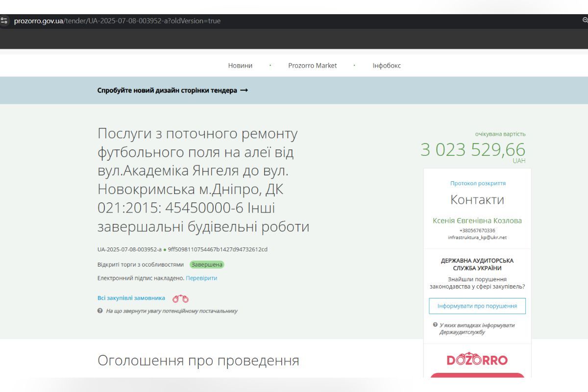Open the search magnifier in top right corner
The height and width of the screenshot is (392, 588).
coord(584,21)
